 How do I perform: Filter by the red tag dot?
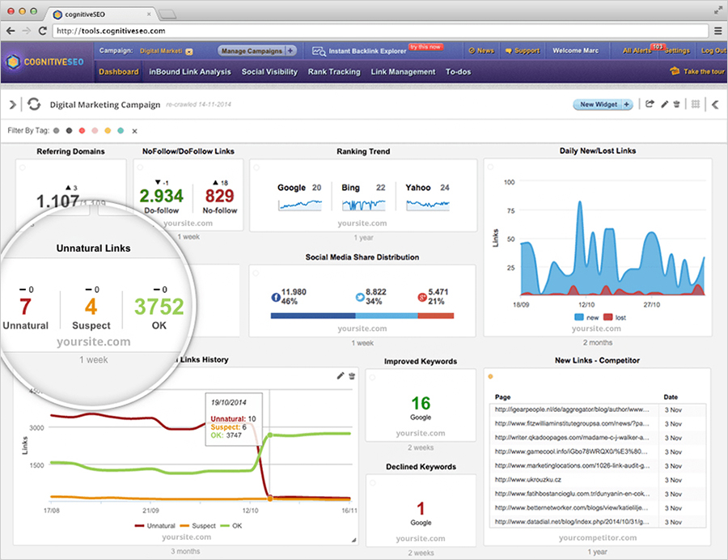coord(83,131)
